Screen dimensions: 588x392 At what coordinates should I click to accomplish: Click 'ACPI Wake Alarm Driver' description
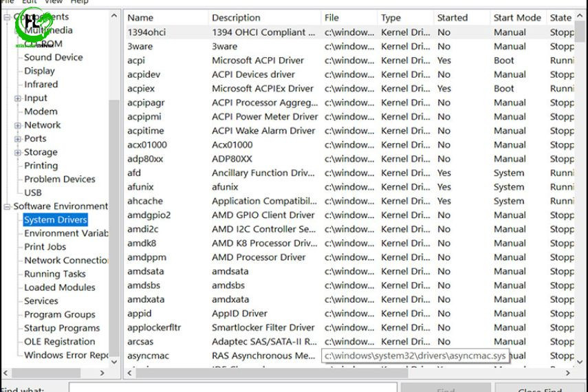(263, 131)
